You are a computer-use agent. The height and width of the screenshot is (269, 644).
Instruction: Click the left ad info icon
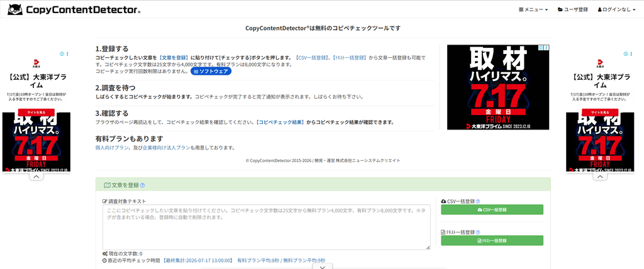pos(62,54)
